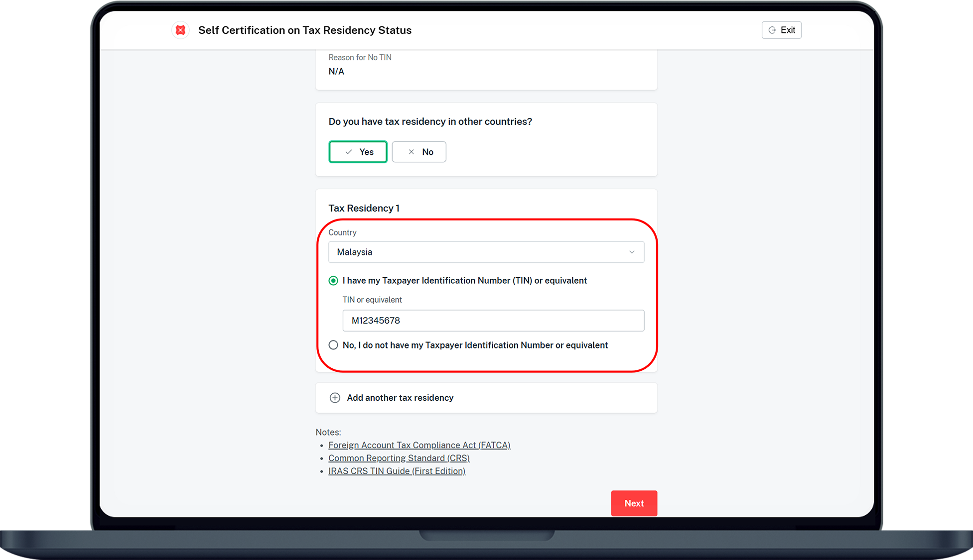This screenshot has height=560, width=973.
Task: Click the X icon in the No button
Action: tap(412, 152)
